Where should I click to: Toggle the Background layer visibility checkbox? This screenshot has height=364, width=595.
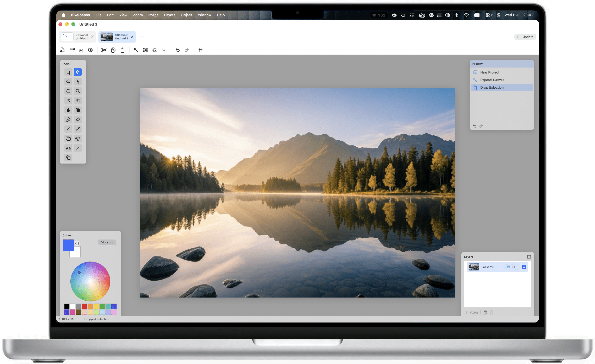coord(524,267)
